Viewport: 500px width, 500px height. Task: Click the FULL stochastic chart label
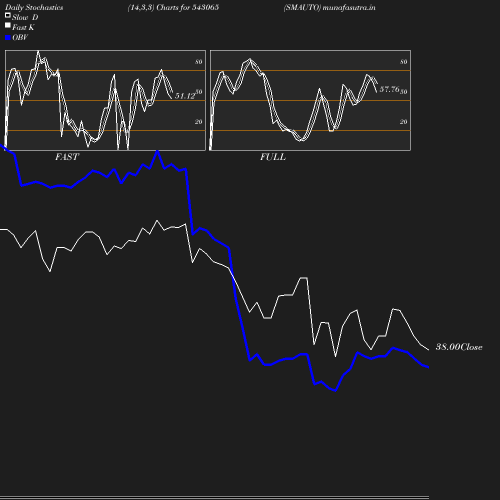click(273, 157)
